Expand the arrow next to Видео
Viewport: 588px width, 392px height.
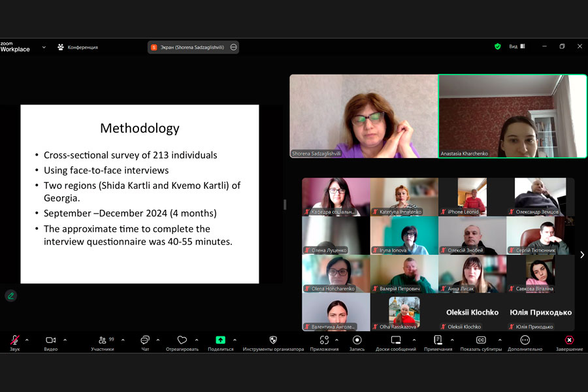[x=64, y=340]
